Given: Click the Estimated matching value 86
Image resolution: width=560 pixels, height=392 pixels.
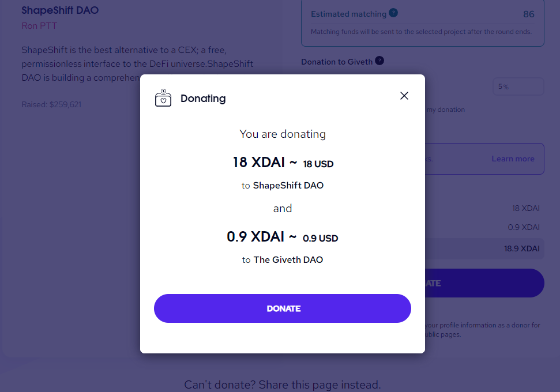Looking at the screenshot, I should (529, 14).
